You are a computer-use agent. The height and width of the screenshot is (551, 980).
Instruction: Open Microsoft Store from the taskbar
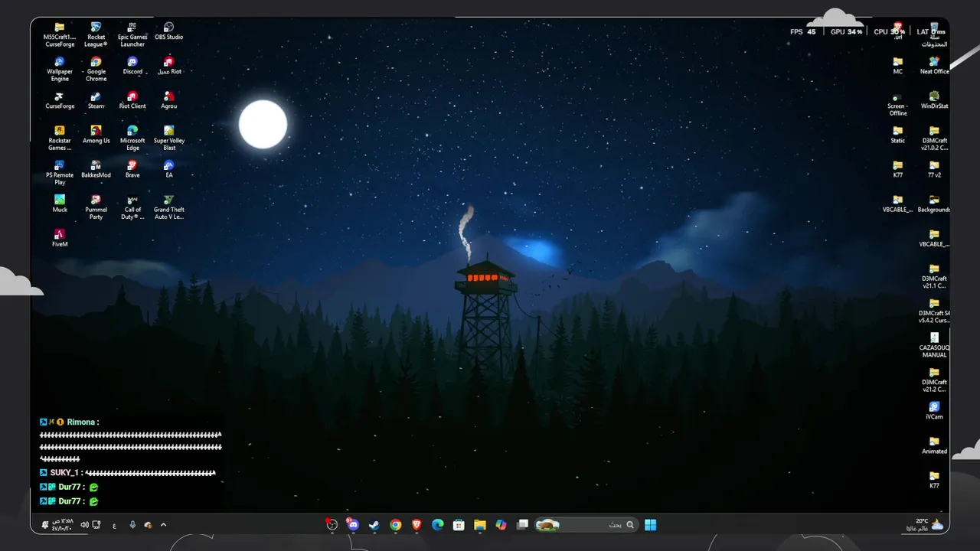[x=459, y=525]
